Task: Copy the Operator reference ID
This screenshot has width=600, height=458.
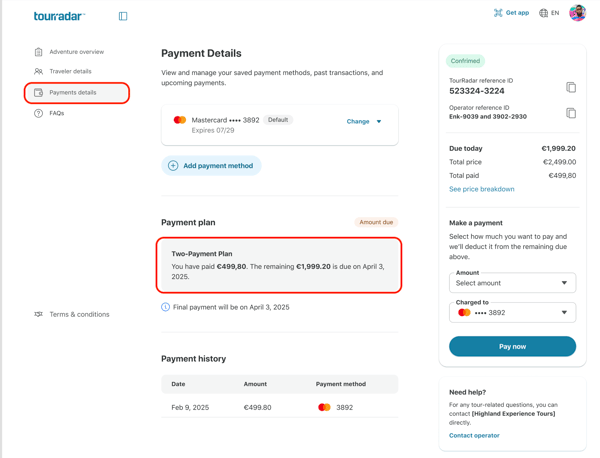Action: pos(571,113)
